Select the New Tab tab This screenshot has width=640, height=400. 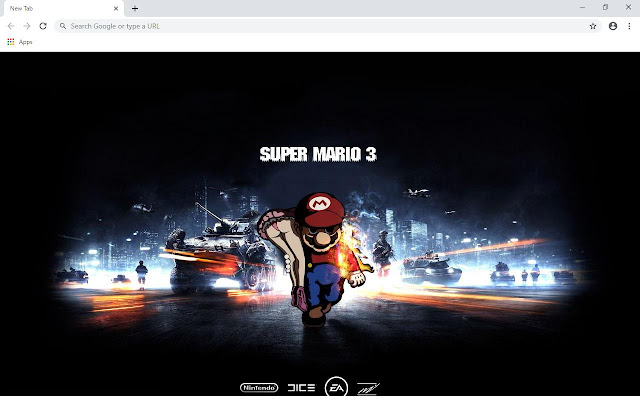62,8
